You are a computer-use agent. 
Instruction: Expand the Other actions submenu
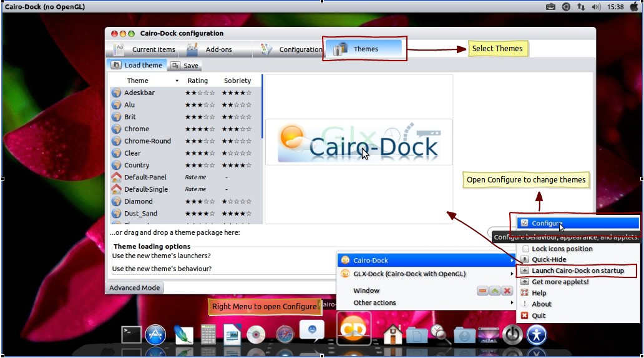pos(426,302)
